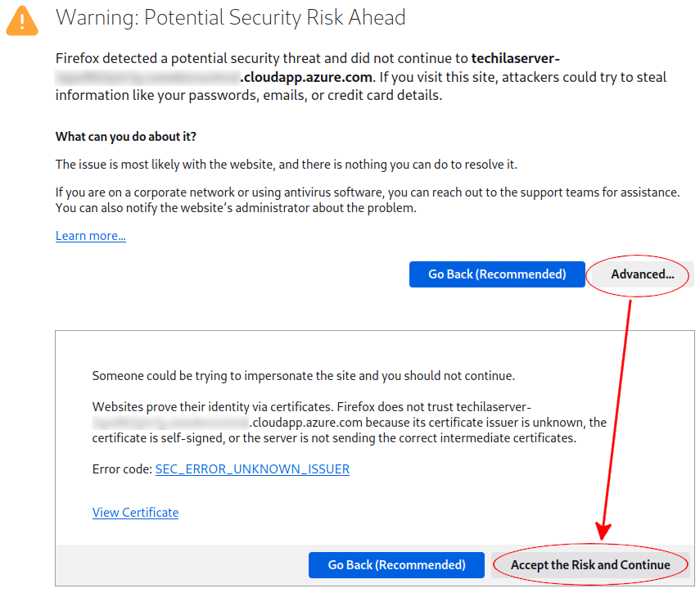Click the 'What can you do about it?' heading
This screenshot has height=593, width=700.
126,137
